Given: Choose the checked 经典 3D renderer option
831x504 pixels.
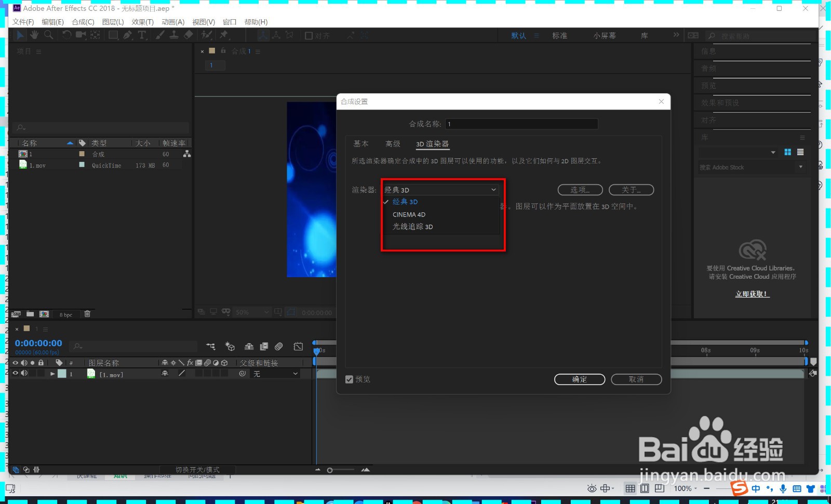Looking at the screenshot, I should pyautogui.click(x=405, y=202).
